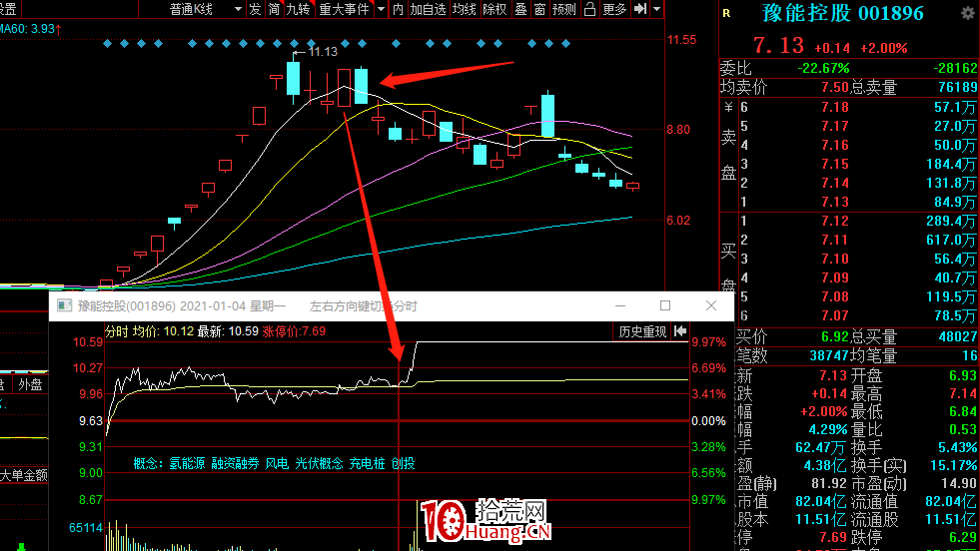Click the 流通值 82.04亿 value
This screenshot has height=551, width=980.
click(x=951, y=502)
